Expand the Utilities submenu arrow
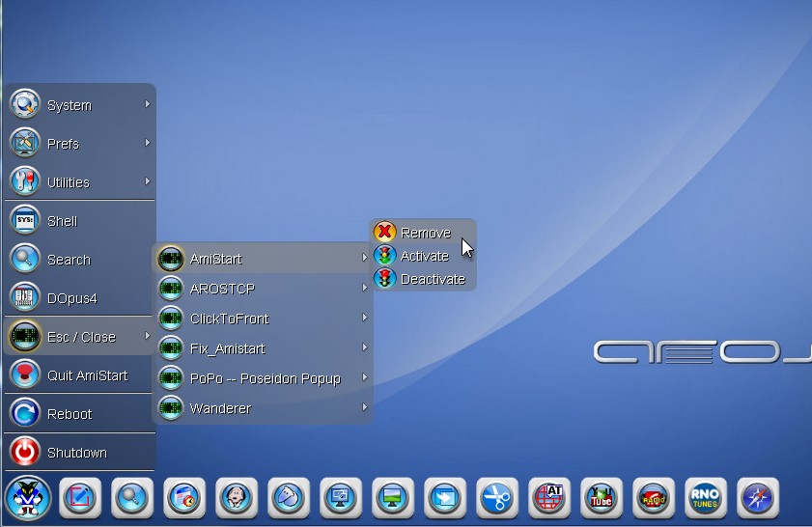Image resolution: width=812 pixels, height=527 pixels. coord(148,181)
